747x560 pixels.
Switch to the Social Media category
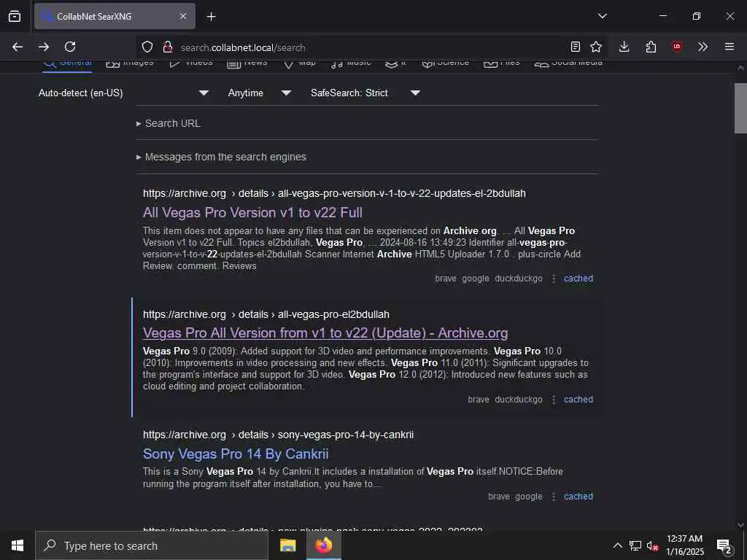[x=568, y=64]
